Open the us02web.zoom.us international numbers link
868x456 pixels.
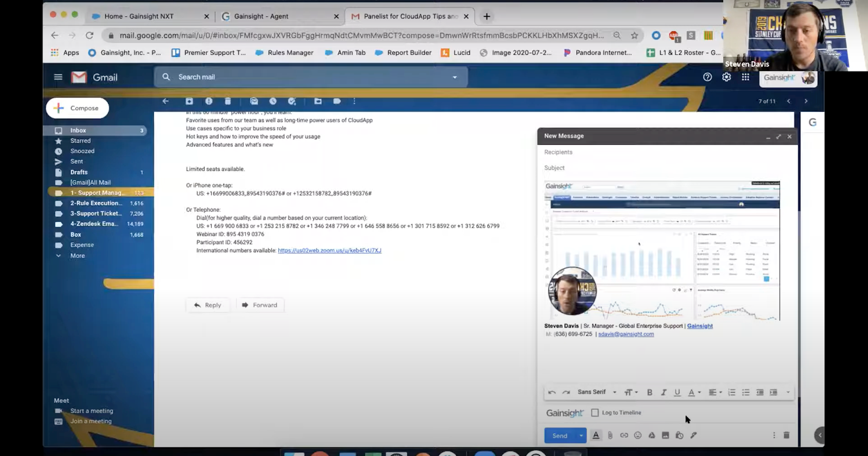point(329,251)
